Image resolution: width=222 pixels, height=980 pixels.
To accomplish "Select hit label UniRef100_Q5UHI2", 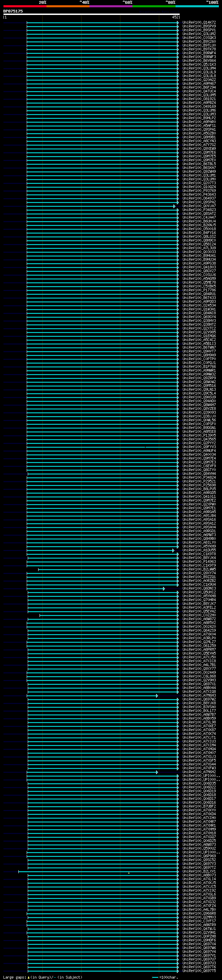I will [199, 592].
